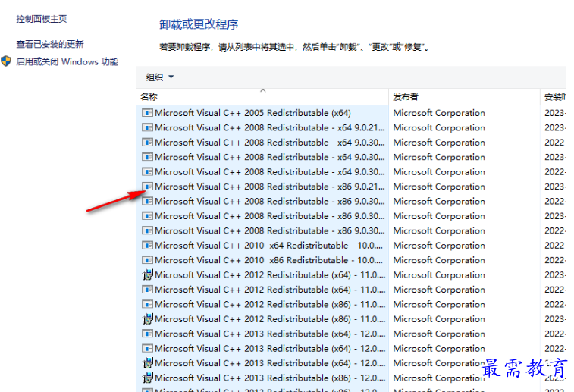Open the 组织 dropdown menu
The width and height of the screenshot is (574, 392).
[159, 77]
